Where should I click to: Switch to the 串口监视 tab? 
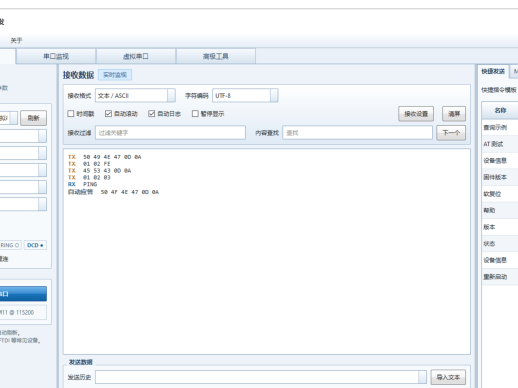(56, 56)
